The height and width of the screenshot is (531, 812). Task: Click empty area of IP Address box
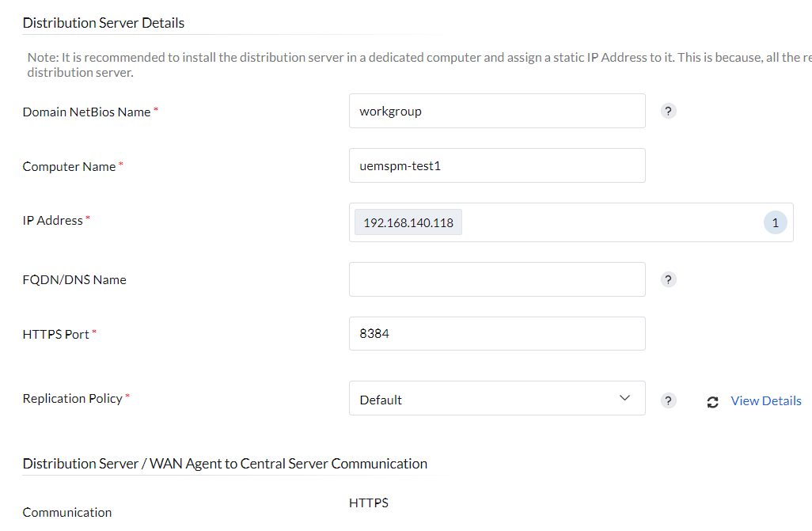(x=609, y=223)
